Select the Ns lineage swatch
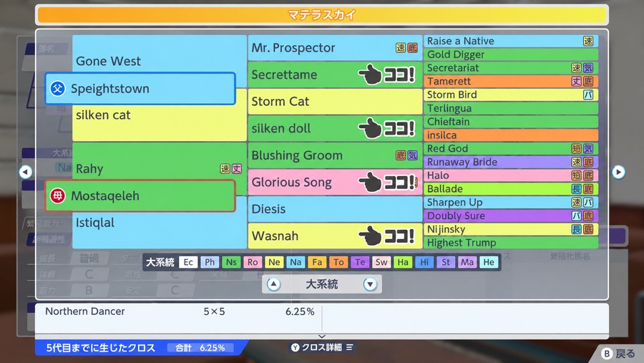 [x=231, y=262]
